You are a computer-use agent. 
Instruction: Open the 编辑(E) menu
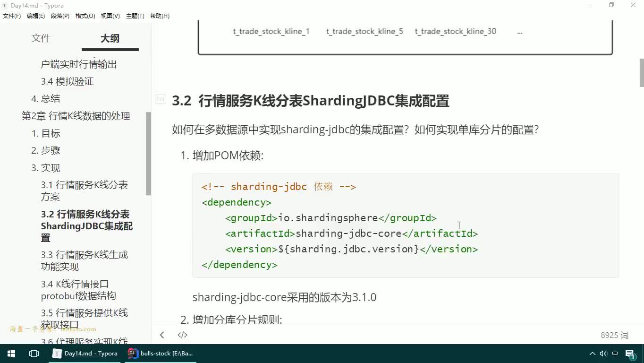pos(36,16)
